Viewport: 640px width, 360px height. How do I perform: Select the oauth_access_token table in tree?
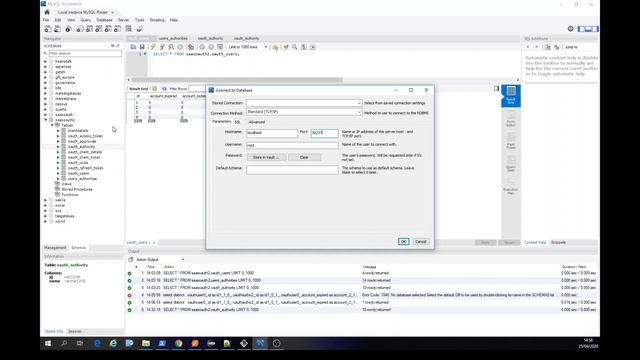[85, 136]
